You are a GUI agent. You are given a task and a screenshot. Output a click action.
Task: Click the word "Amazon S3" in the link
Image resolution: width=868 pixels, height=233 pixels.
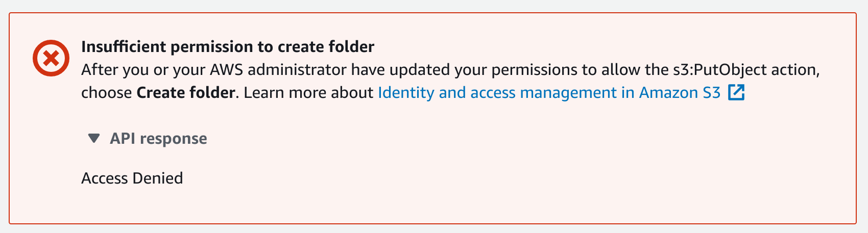coord(680,93)
